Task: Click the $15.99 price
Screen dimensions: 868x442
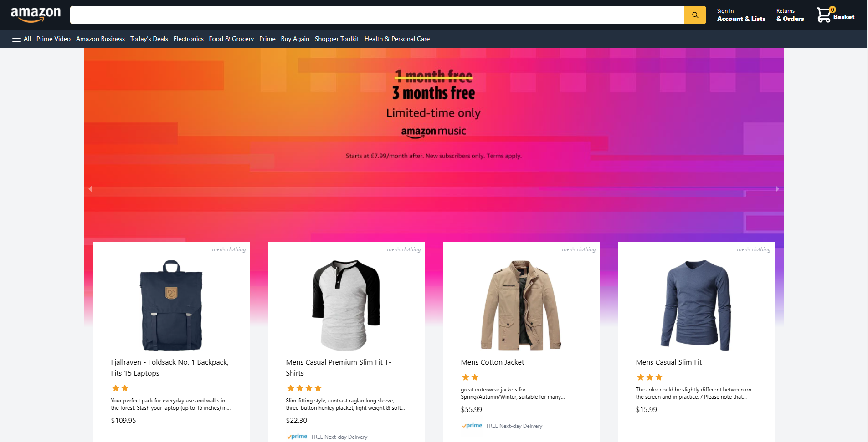Action: point(646,410)
